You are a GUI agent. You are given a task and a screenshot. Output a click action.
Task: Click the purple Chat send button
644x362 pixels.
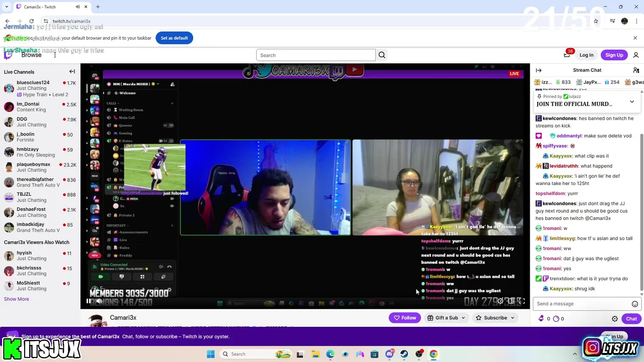point(631,319)
